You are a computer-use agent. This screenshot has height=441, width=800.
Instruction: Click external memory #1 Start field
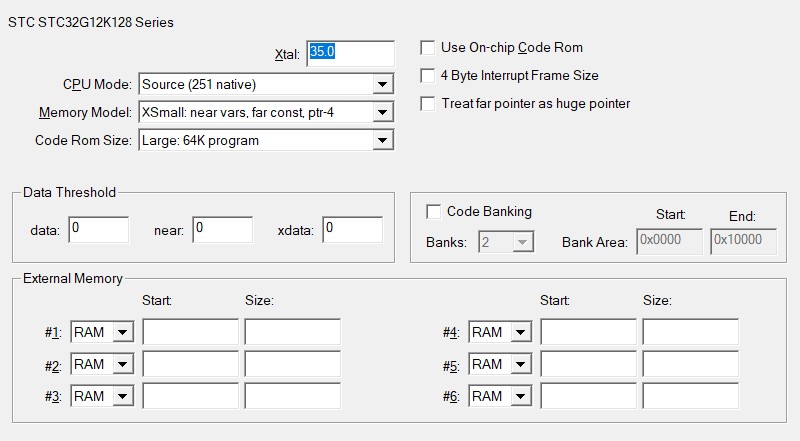tap(190, 332)
